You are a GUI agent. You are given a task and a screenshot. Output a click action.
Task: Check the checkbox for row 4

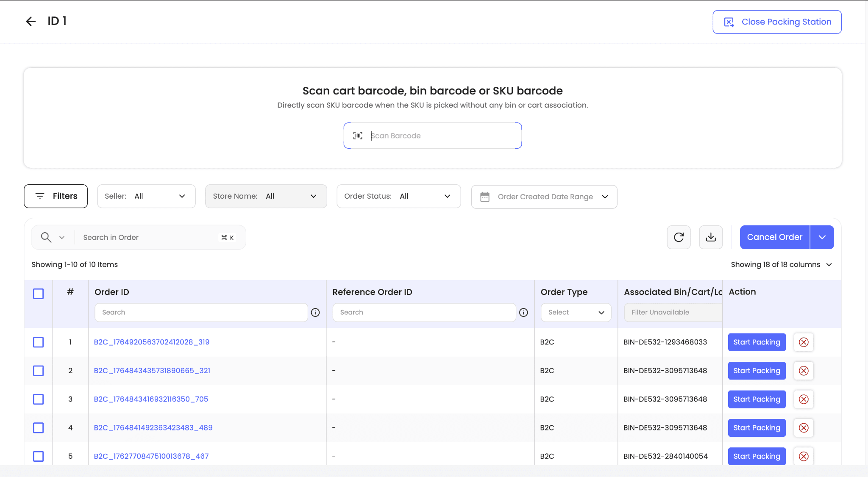[x=38, y=428]
